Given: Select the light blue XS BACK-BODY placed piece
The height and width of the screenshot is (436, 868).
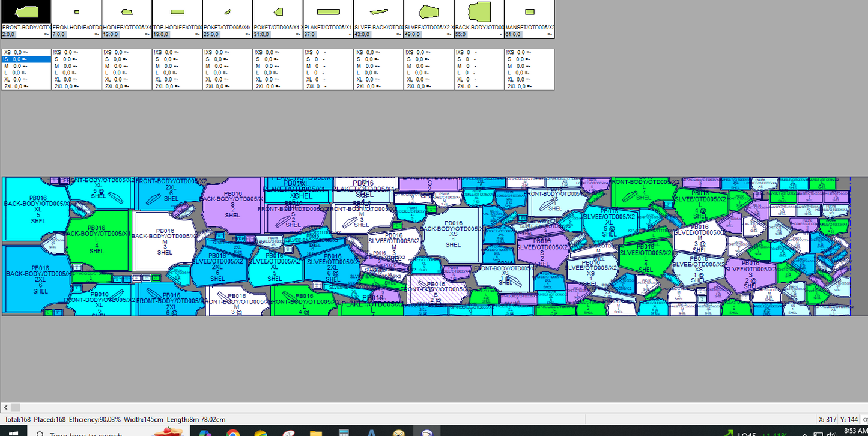Looking at the screenshot, I should 454,235.
